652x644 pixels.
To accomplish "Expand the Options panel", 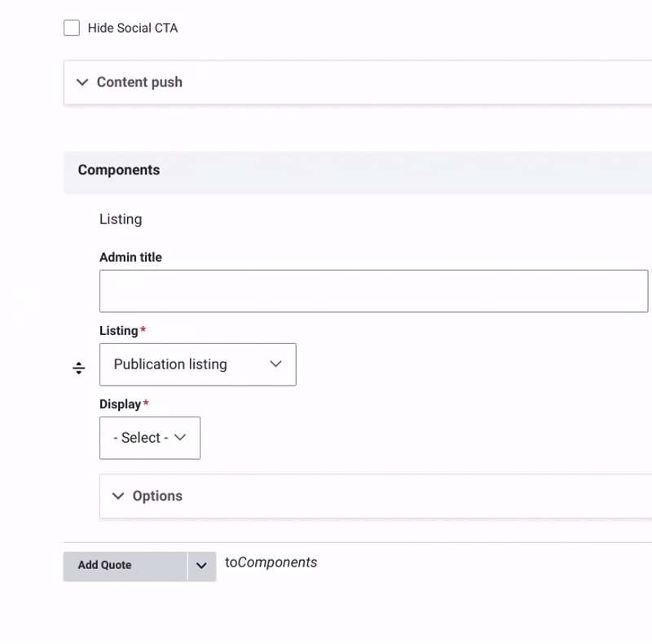I will click(157, 496).
